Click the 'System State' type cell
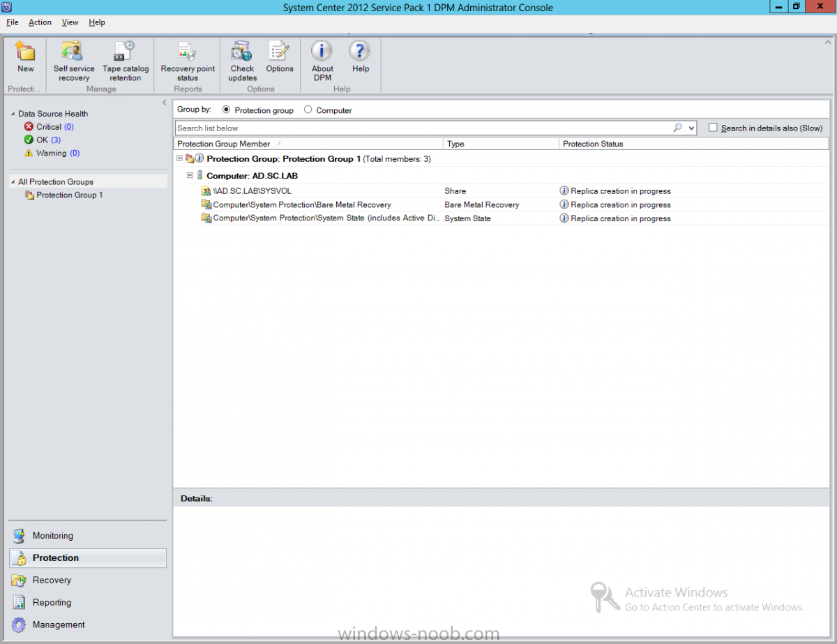The height and width of the screenshot is (644, 837). (x=468, y=218)
